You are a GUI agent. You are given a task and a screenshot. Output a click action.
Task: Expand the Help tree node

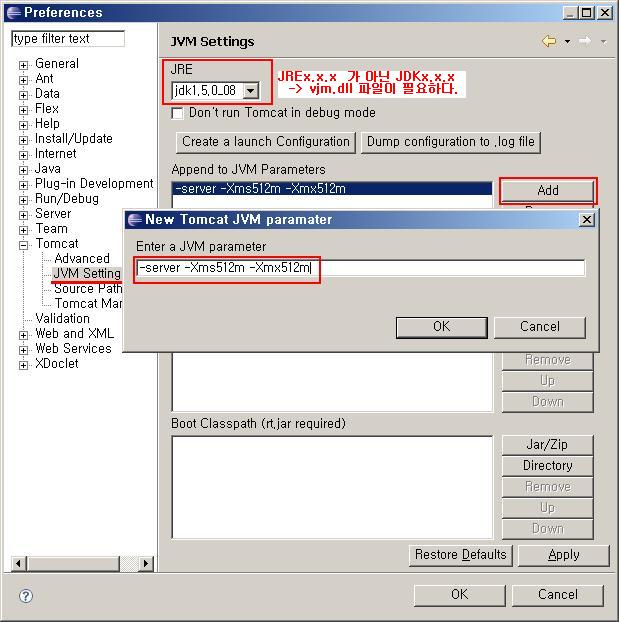(23, 125)
